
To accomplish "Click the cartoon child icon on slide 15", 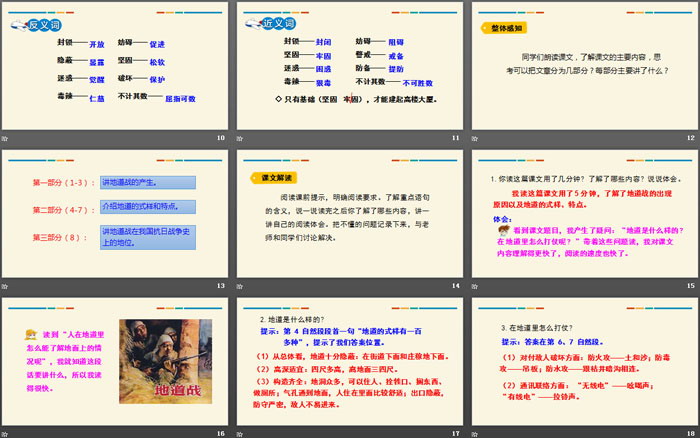I will point(504,230).
